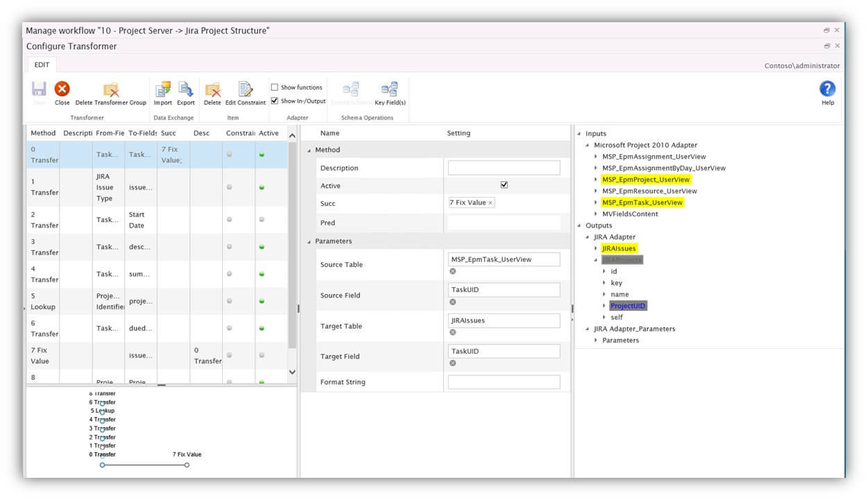The width and height of the screenshot is (868, 500).
Task: Clear the Source Table value with its x icon
Action: [x=453, y=271]
